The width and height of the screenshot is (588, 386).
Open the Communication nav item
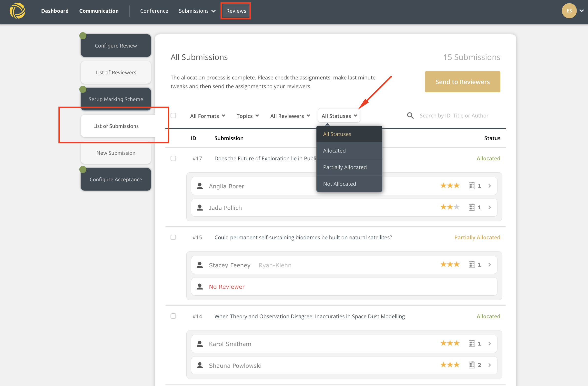point(99,11)
